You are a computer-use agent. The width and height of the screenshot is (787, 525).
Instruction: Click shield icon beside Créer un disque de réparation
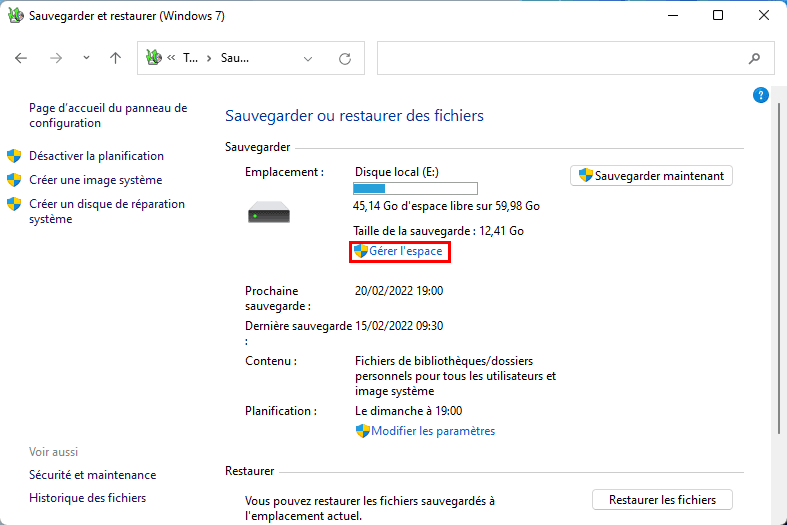14,204
